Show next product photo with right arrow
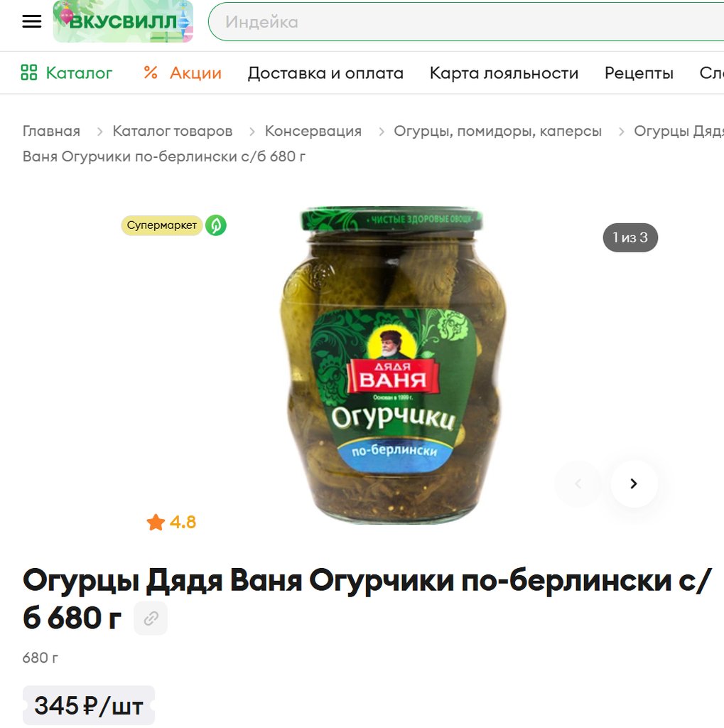Viewport: 724px width, 728px height. [x=634, y=483]
